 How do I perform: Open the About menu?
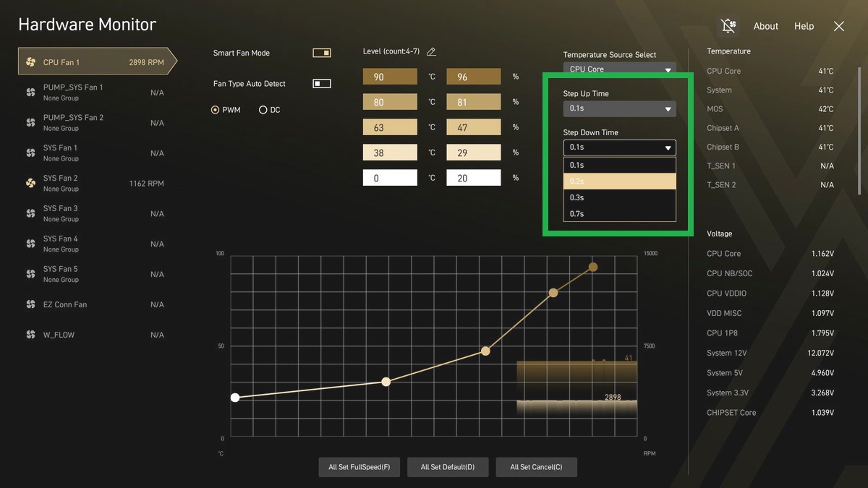(x=765, y=26)
